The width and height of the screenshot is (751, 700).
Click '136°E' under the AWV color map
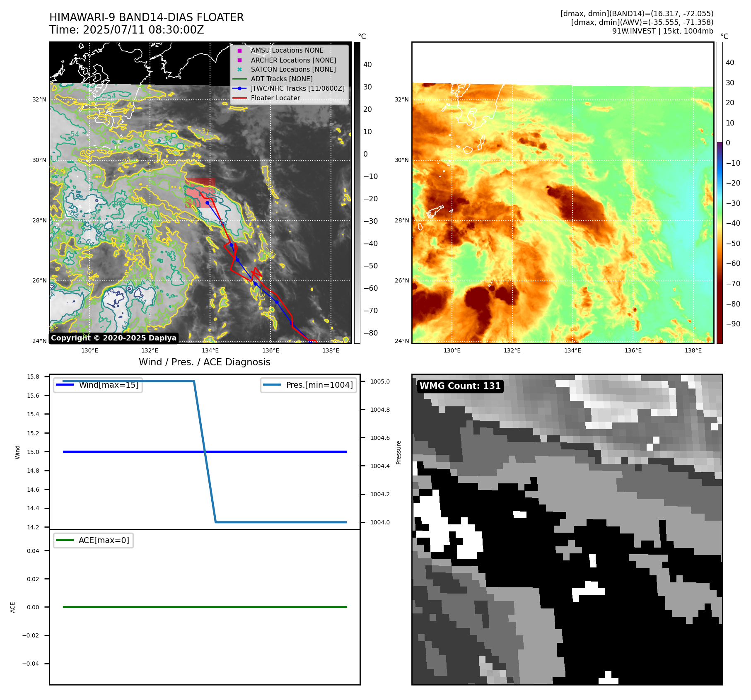pos(633,350)
